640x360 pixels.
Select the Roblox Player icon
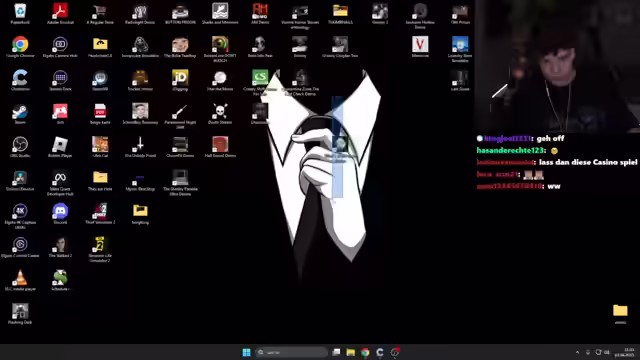(x=60, y=147)
